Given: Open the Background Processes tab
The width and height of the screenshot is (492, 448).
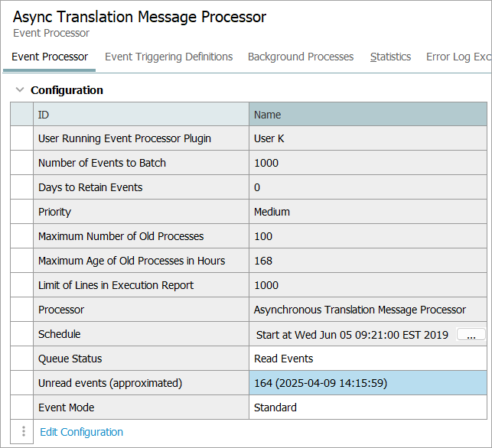Looking at the screenshot, I should click(x=301, y=57).
